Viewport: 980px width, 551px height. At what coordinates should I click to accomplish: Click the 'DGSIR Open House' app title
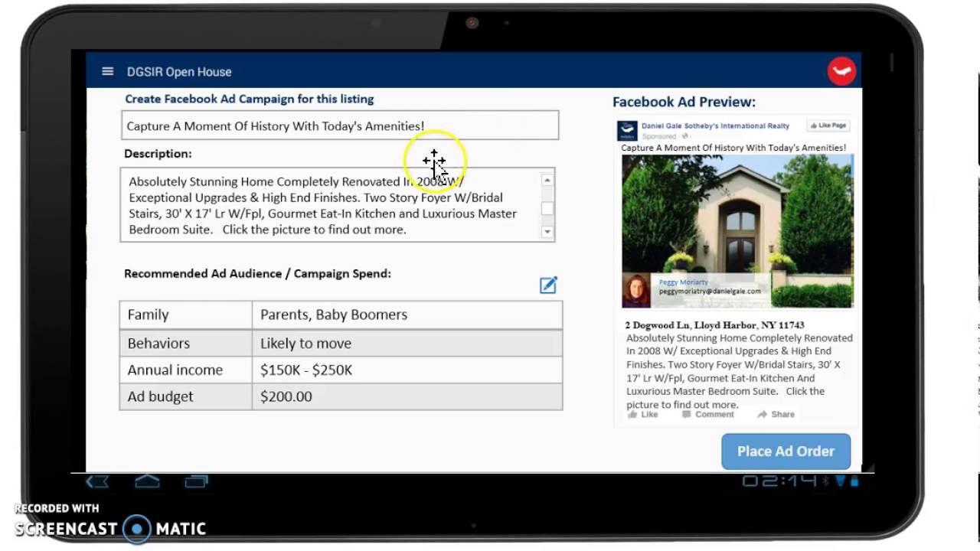tap(179, 72)
